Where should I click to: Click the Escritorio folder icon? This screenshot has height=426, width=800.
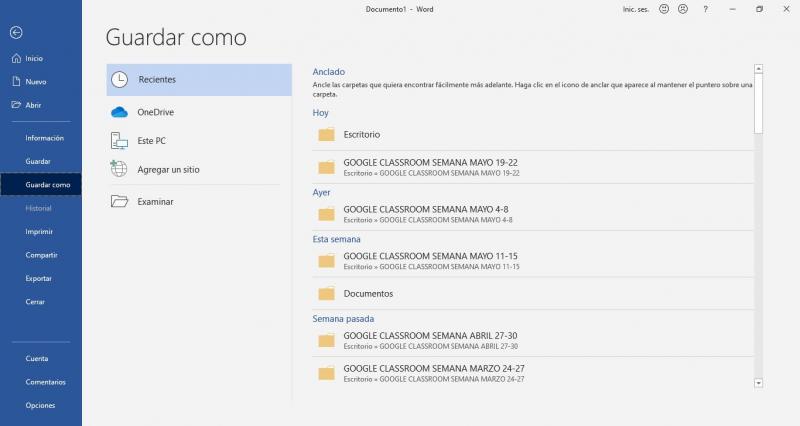click(327, 135)
